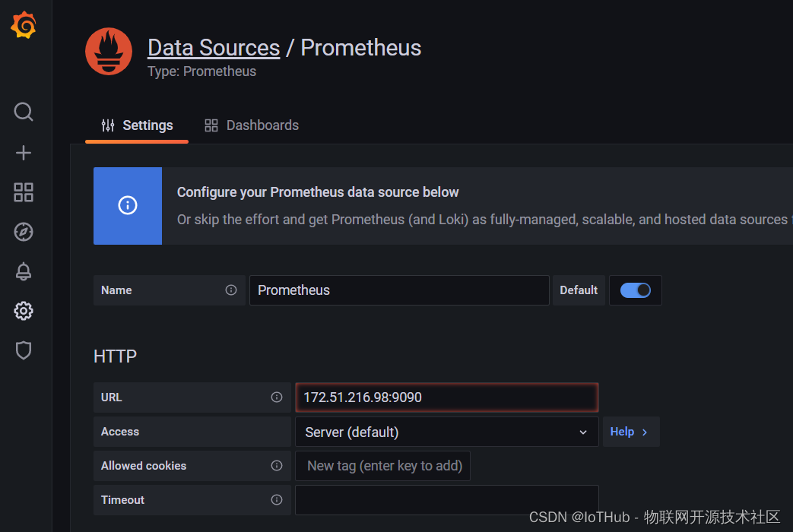
Task: Click the Prometheus flame logo
Action: [109, 52]
